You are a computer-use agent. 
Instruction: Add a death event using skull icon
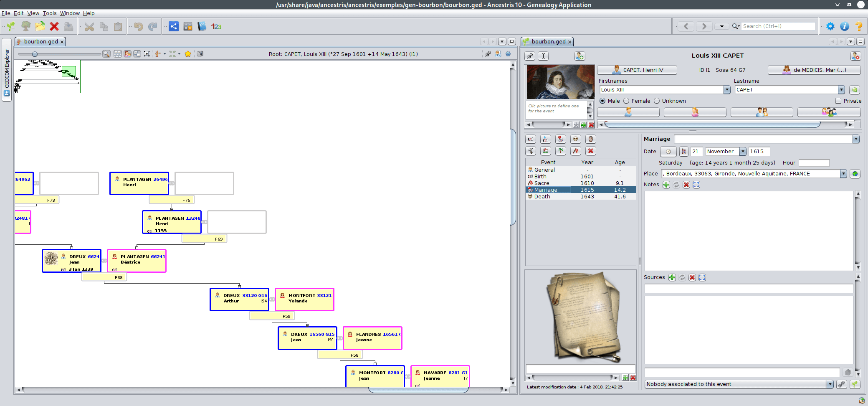click(576, 139)
